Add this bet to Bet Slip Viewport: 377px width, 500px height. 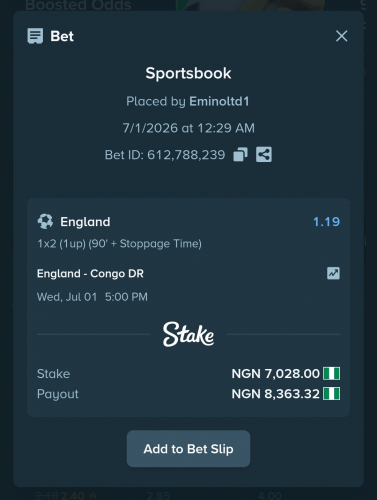coord(188,449)
